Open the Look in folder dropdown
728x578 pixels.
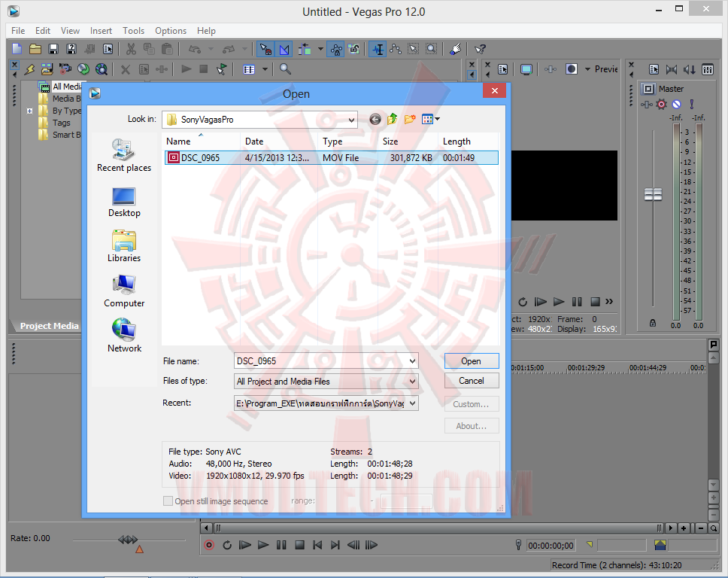[351, 120]
